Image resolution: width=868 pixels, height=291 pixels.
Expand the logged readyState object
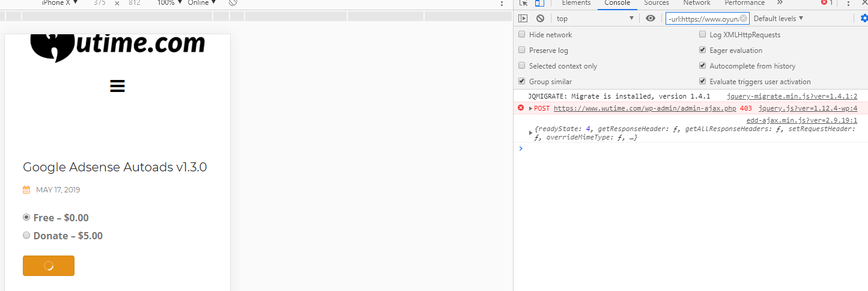pyautogui.click(x=530, y=132)
